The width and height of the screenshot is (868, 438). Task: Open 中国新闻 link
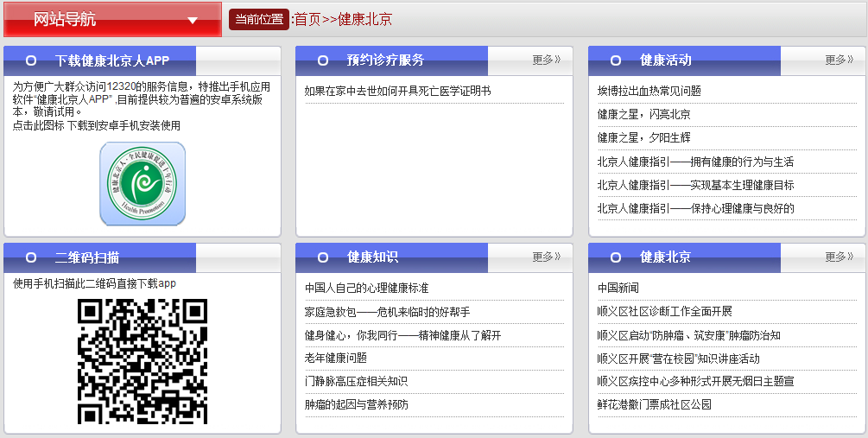[618, 288]
